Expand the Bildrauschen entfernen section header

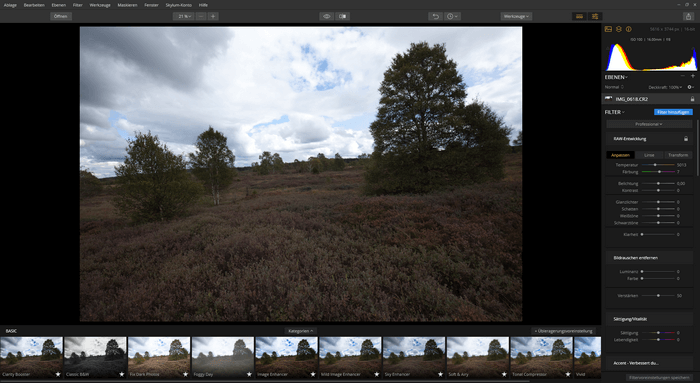coord(649,258)
